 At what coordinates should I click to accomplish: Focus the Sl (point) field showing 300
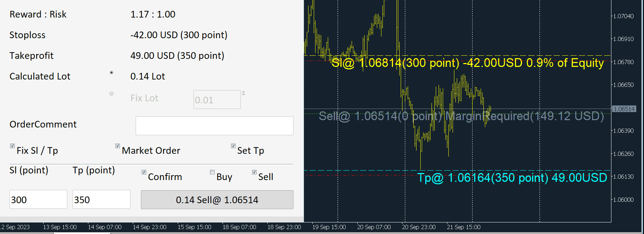pos(38,199)
